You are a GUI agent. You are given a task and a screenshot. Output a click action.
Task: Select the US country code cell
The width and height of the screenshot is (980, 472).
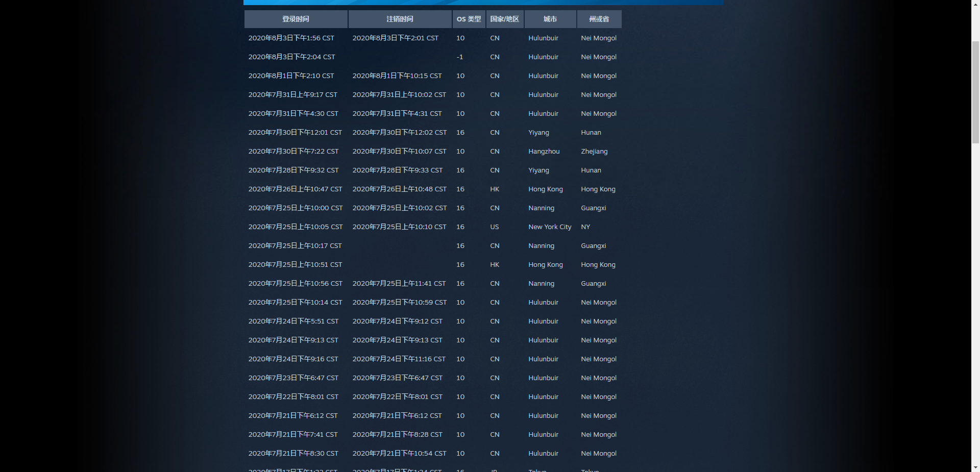click(495, 227)
